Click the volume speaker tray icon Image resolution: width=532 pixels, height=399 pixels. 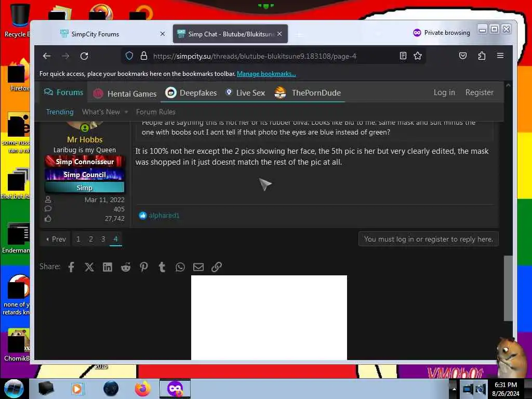coord(481,389)
